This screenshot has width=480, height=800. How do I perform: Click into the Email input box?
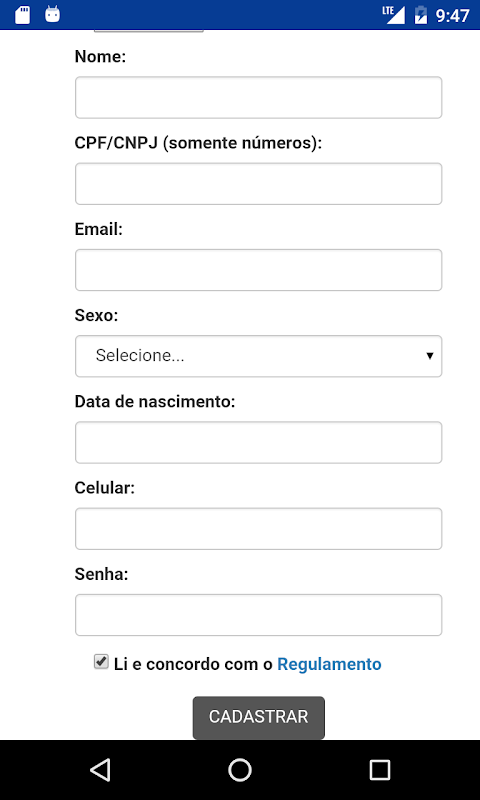[x=259, y=270]
